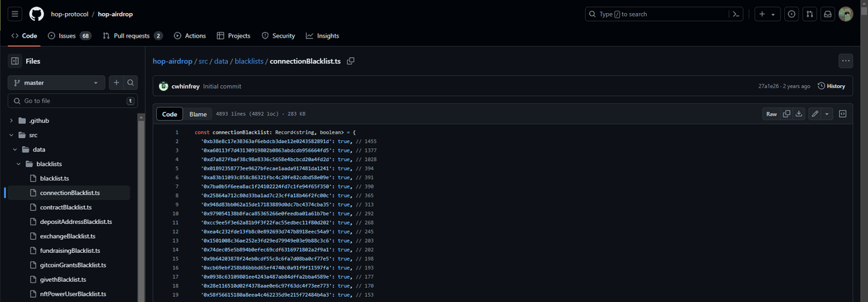Open commit hash 27a1e26
This screenshot has width=868, height=302.
click(768, 86)
